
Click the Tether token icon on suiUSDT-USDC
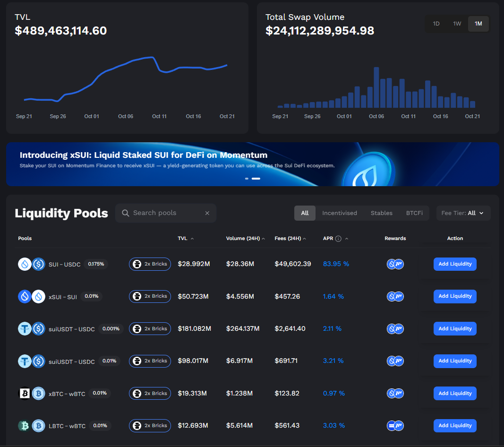click(x=25, y=328)
